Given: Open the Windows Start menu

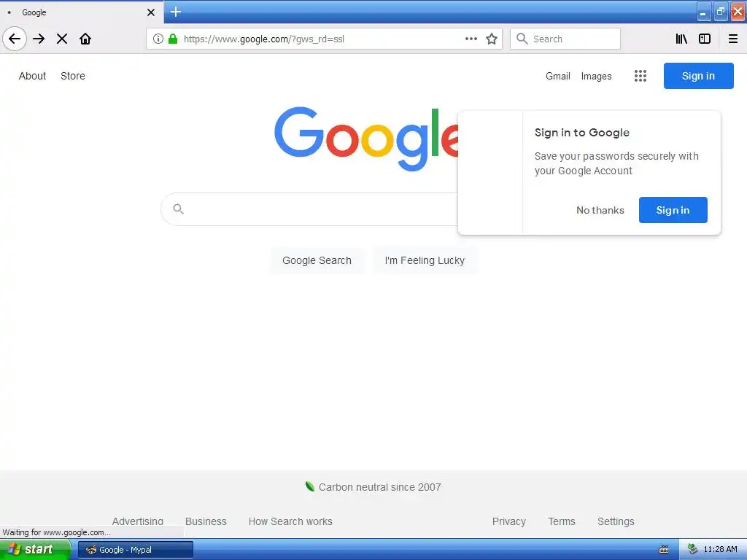Looking at the screenshot, I should (35, 549).
